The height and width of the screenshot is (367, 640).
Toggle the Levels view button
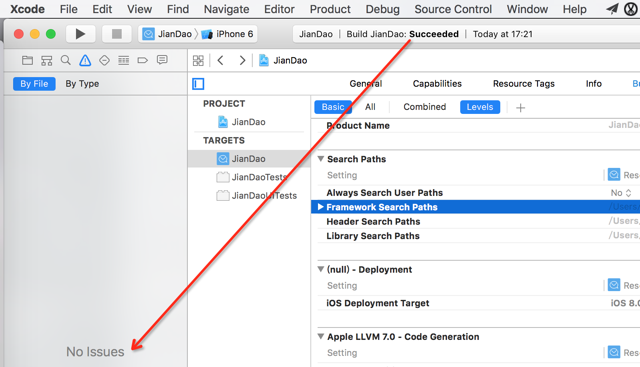pos(480,107)
